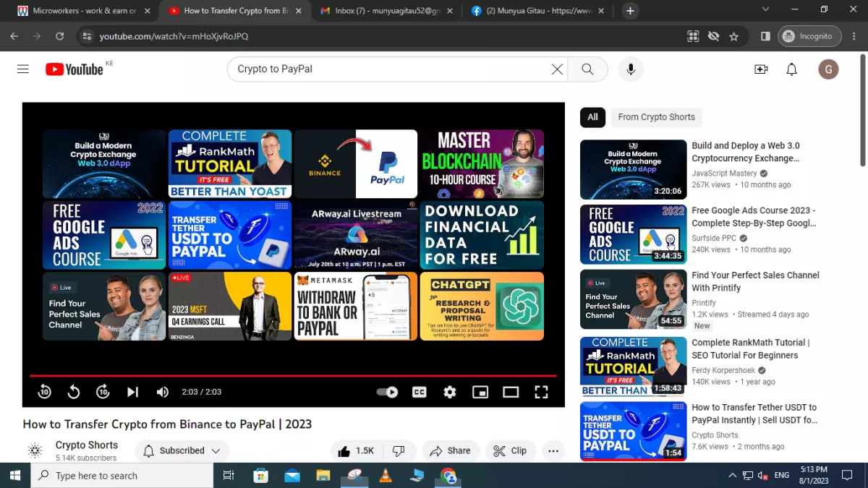Open the notifications bell

tap(792, 69)
